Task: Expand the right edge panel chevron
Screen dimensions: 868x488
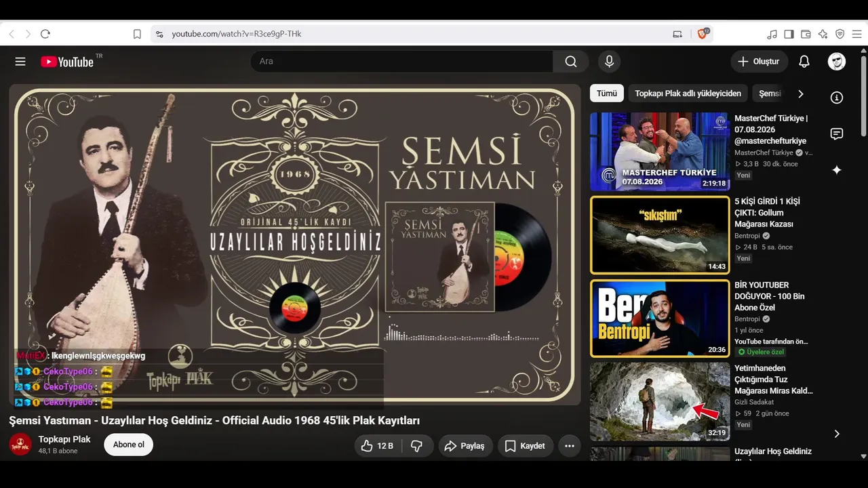Action: coord(837,434)
